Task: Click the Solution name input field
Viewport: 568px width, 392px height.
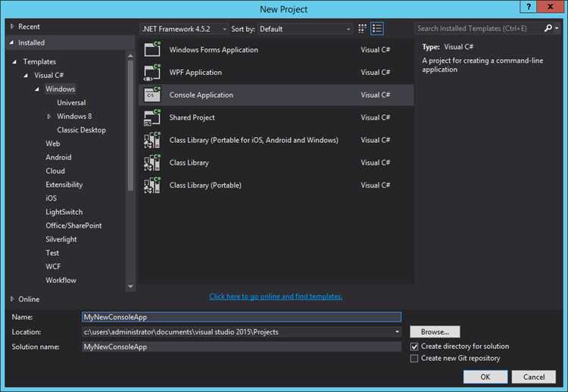Action: 242,347
